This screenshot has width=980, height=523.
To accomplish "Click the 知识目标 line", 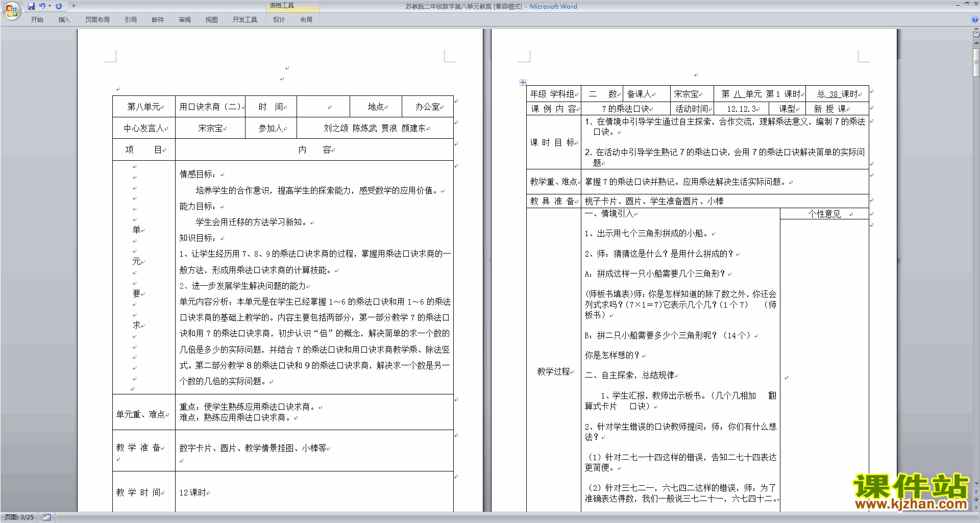I will tap(198, 238).
